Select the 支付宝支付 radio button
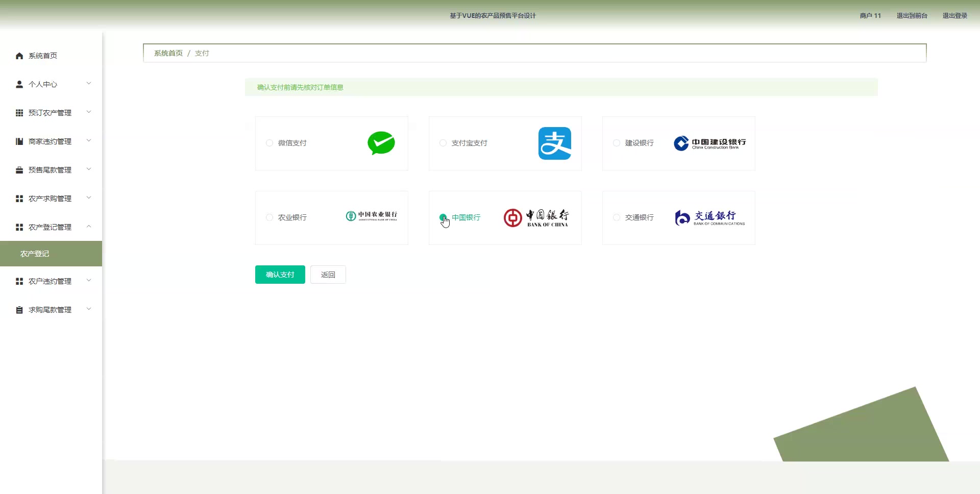The image size is (980, 494). (443, 143)
